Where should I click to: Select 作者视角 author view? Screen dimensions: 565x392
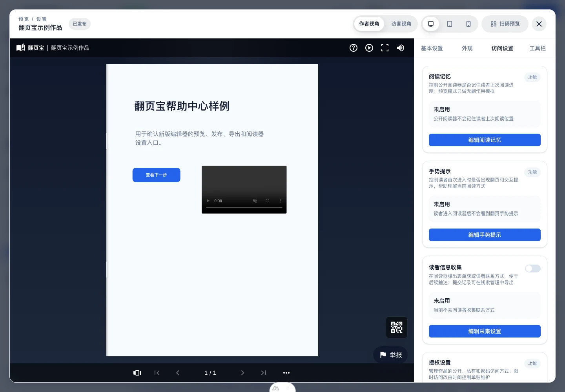tap(369, 24)
